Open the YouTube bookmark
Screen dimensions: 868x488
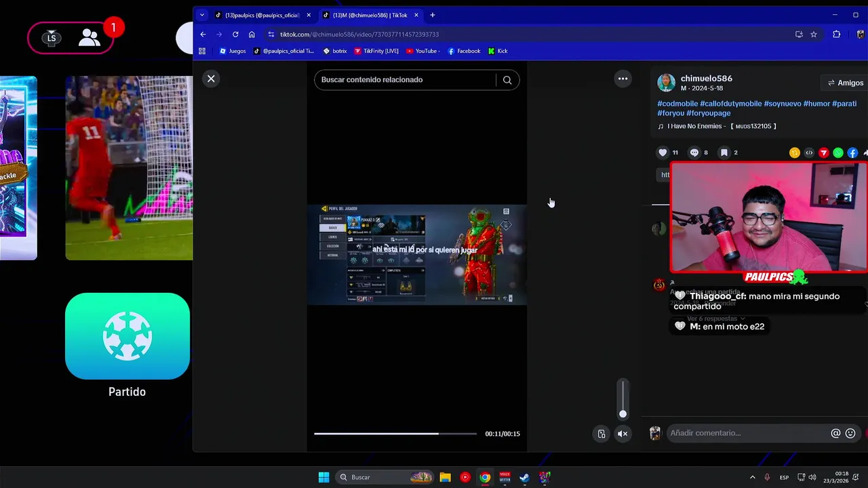(423, 51)
